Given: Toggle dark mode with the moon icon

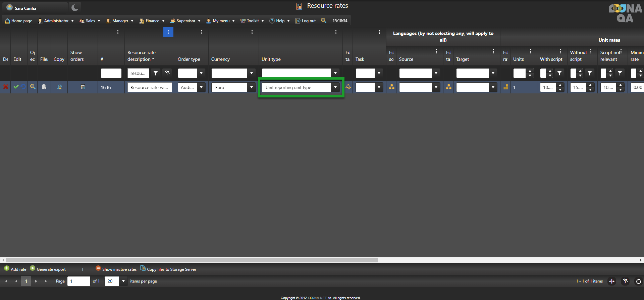Looking at the screenshot, I should click(x=75, y=7).
